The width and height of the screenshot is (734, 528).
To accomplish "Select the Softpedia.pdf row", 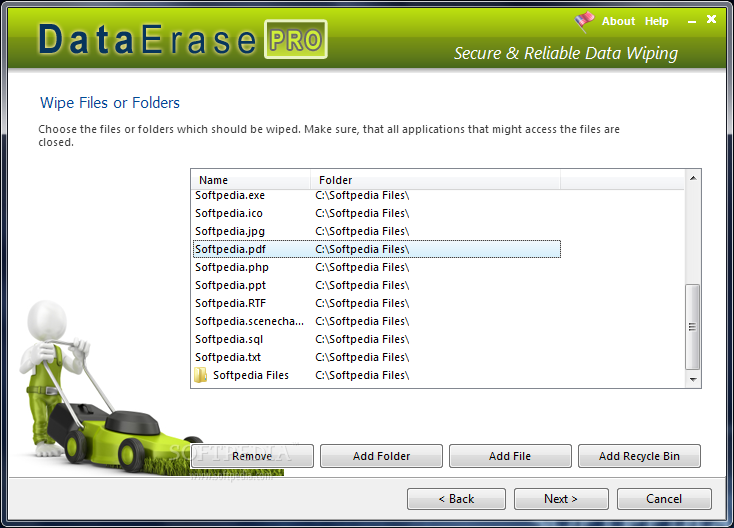I will click(x=377, y=249).
